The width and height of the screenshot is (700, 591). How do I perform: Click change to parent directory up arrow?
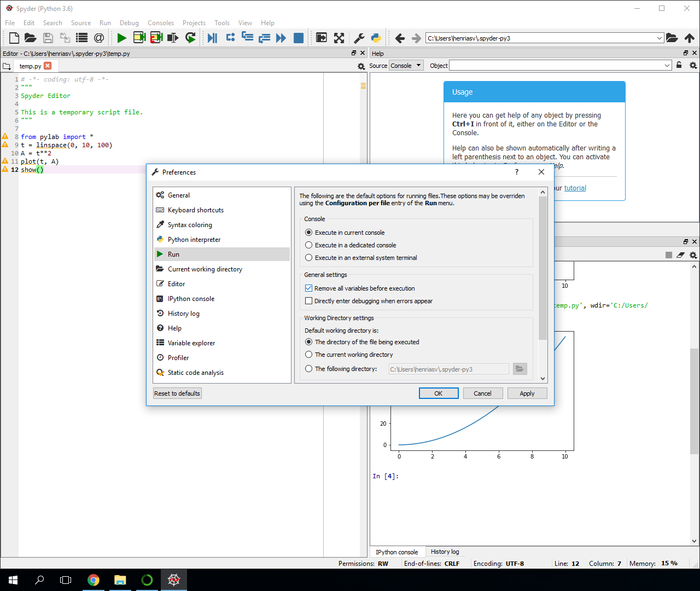point(690,38)
